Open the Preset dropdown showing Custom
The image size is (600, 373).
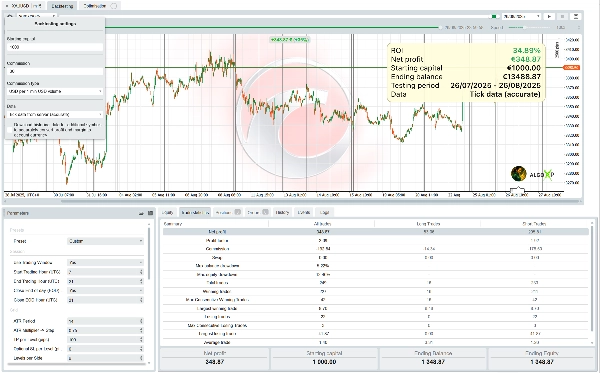pyautogui.click(x=106, y=241)
